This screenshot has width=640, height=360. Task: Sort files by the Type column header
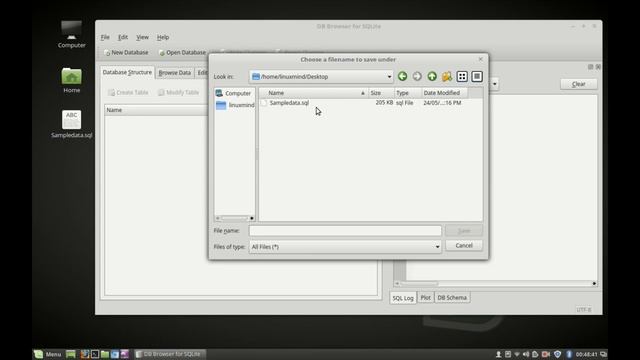point(408,93)
